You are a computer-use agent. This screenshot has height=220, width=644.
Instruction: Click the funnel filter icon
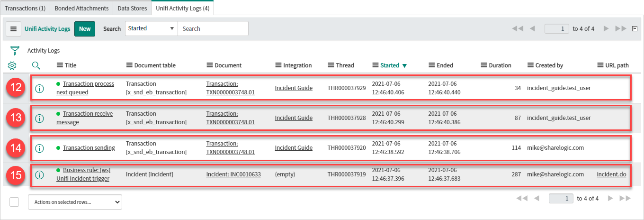point(15,51)
